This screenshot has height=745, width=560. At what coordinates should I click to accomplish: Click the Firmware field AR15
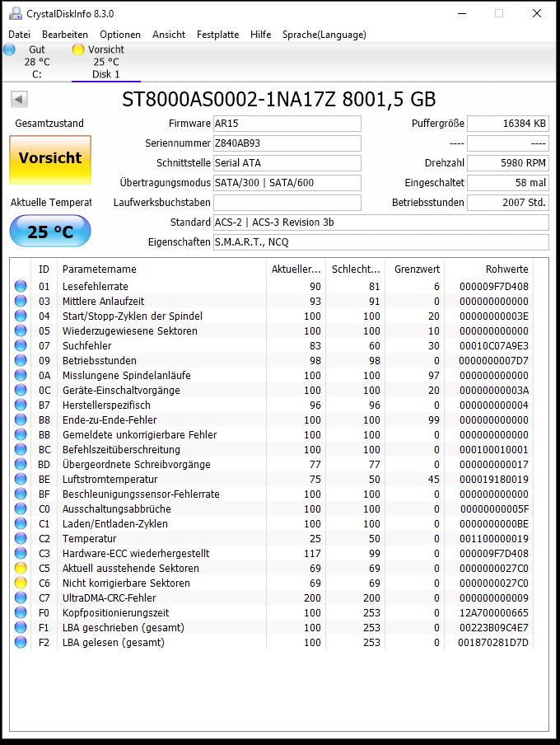click(287, 124)
